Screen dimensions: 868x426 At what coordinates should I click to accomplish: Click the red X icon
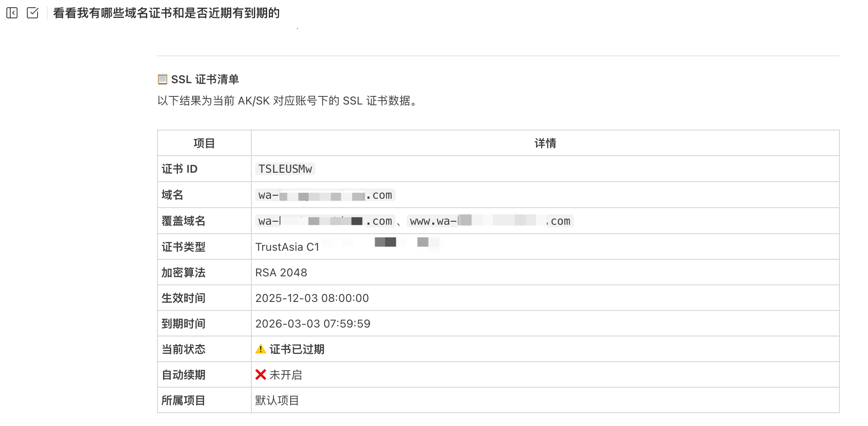click(261, 375)
